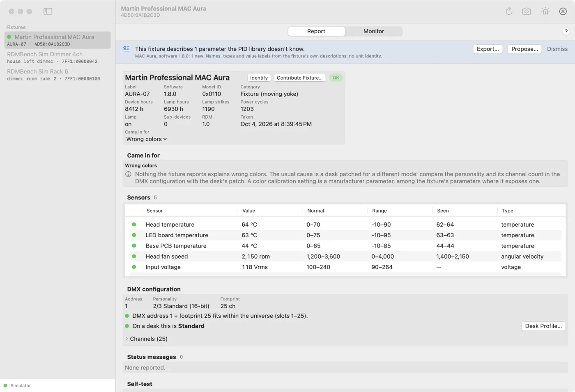
Task: Click the Propose... button
Action: pyautogui.click(x=524, y=49)
